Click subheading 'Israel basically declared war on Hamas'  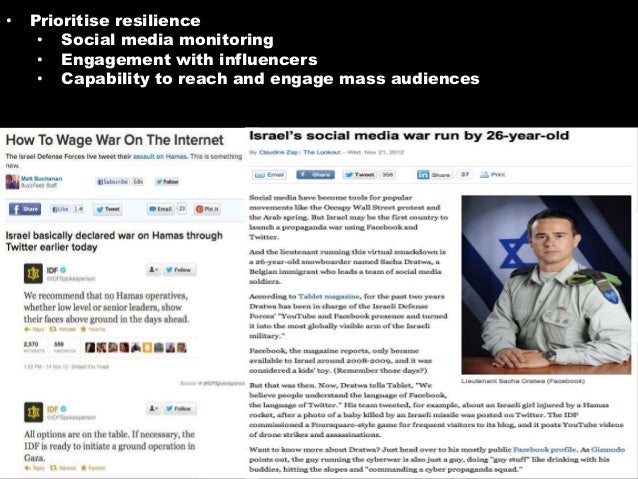(114, 241)
